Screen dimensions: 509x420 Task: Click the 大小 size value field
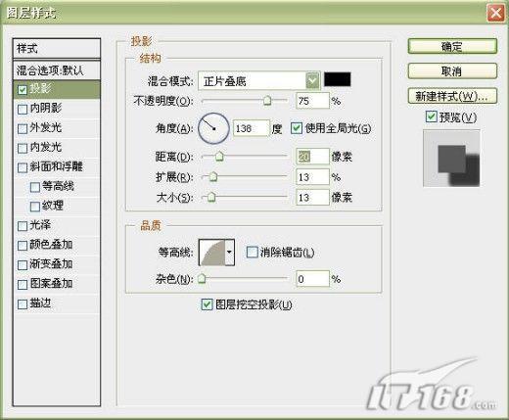pyautogui.click(x=312, y=197)
